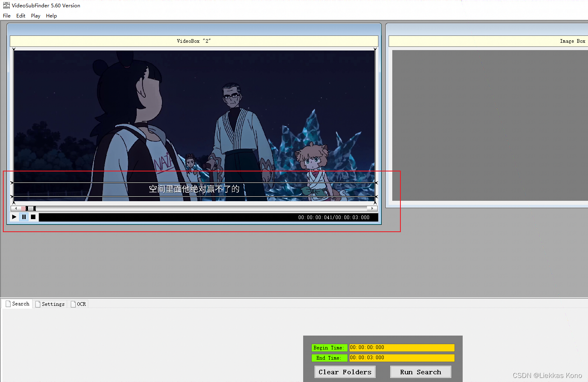Click the Play button in the video controls
This screenshot has height=382, width=588.
coord(14,217)
